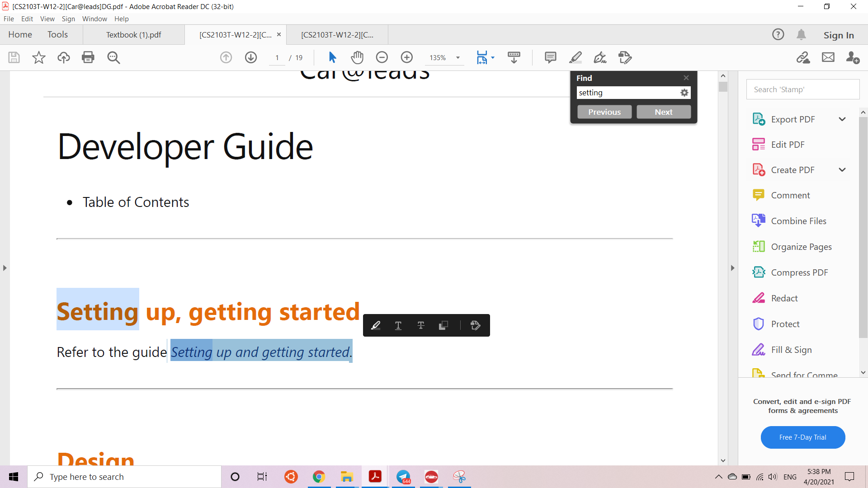Expand Export PDF options chevron

842,119
